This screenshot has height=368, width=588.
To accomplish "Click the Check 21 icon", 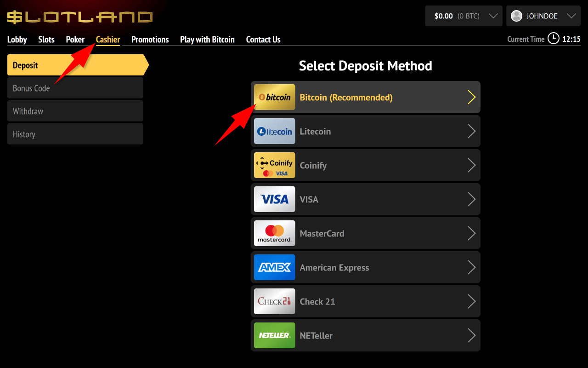I will 274,301.
